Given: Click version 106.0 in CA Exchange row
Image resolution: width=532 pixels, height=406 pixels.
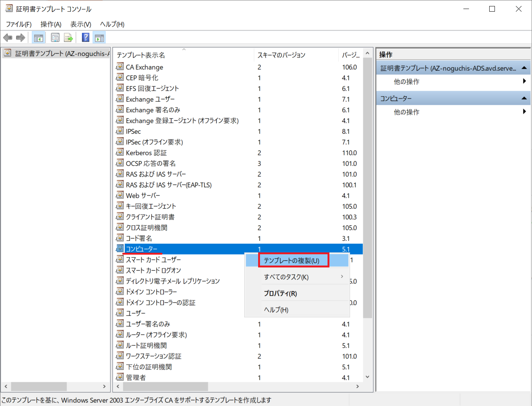Looking at the screenshot, I should pyautogui.click(x=349, y=67).
